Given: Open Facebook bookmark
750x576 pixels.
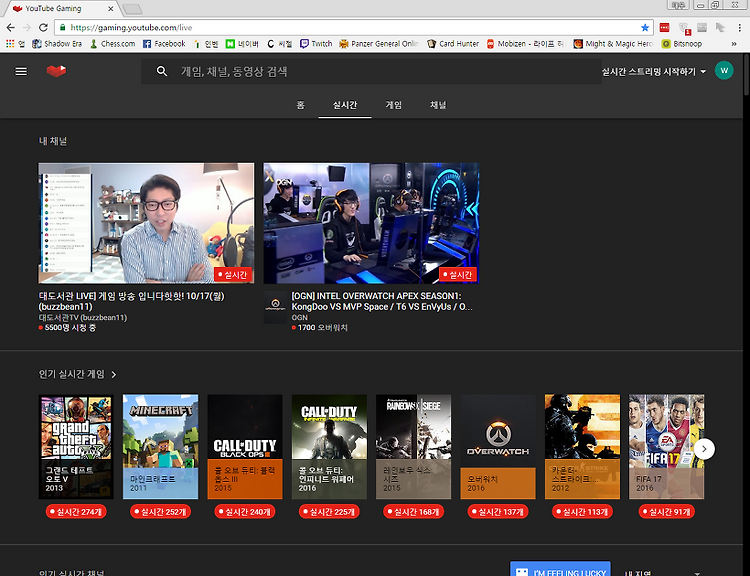Looking at the screenshot, I should click(164, 44).
